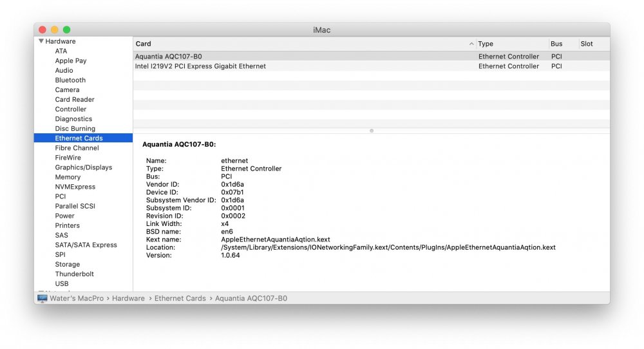Open Printers section

[68, 225]
